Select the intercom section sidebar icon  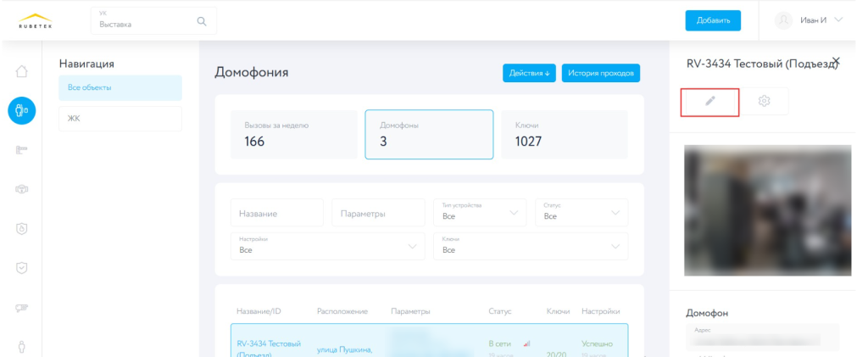(21, 111)
